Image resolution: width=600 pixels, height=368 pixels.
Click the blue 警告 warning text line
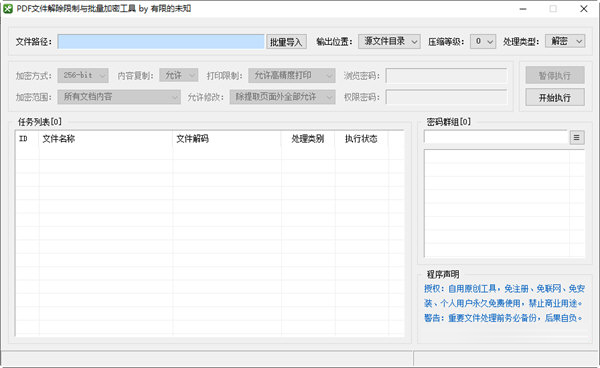coord(503,318)
